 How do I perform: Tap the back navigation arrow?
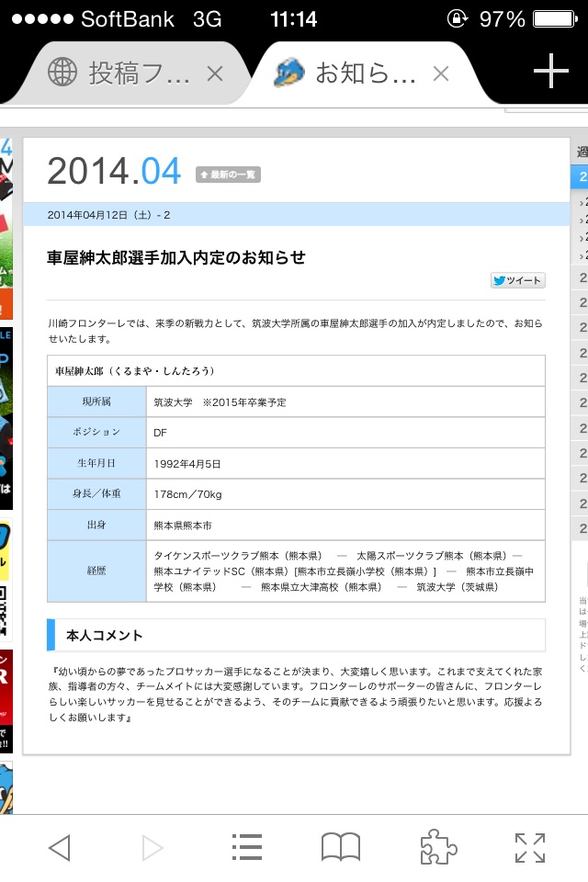[x=59, y=847]
